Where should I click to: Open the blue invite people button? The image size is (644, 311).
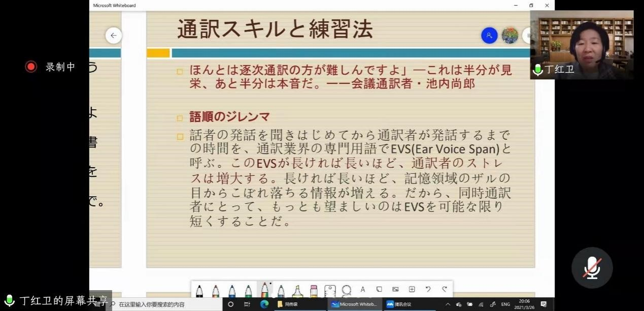(489, 36)
